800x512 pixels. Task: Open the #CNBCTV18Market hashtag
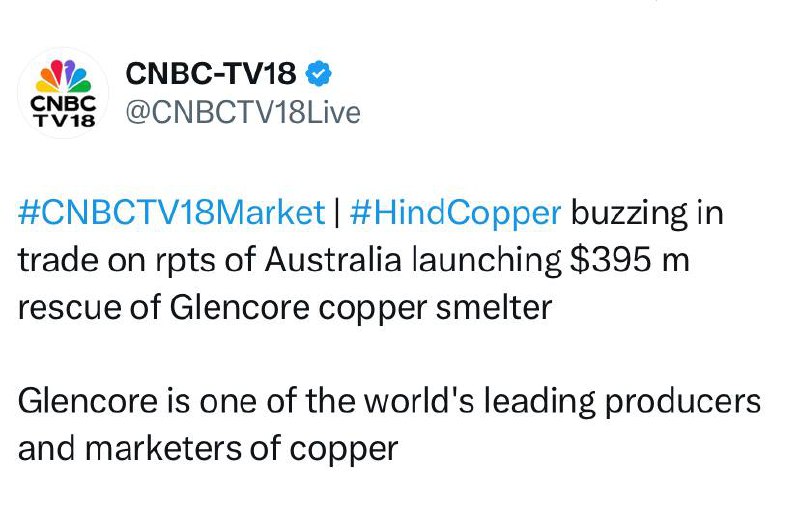[x=172, y=213]
